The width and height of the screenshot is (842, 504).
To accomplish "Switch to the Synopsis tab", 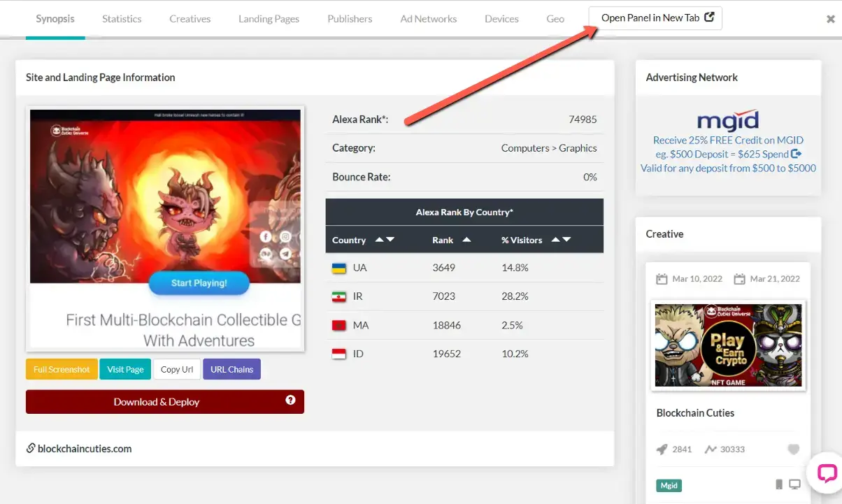I will 55,19.
